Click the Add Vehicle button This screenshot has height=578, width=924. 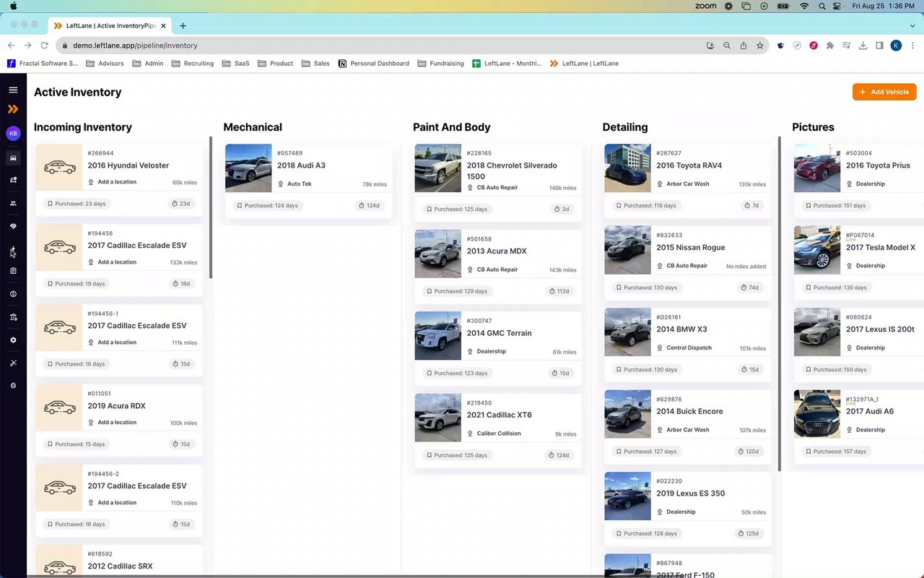coord(884,92)
